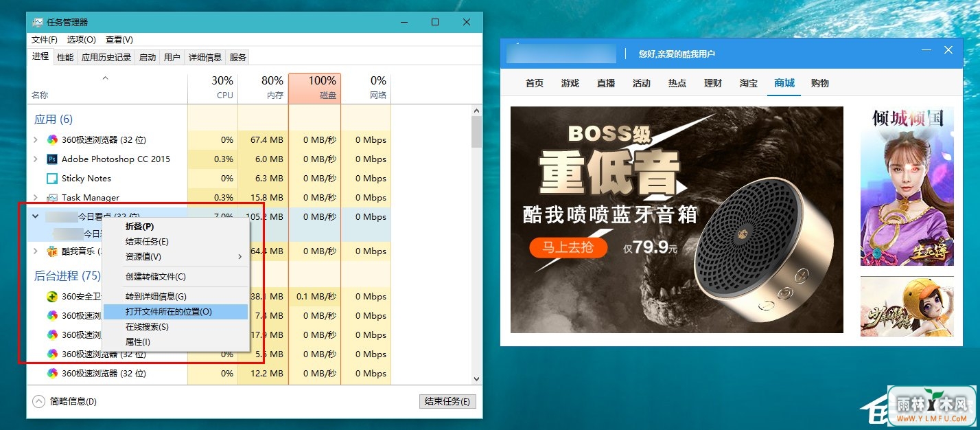Select the 应用 (6) group heading
The height and width of the screenshot is (430, 980).
pyautogui.click(x=54, y=119)
